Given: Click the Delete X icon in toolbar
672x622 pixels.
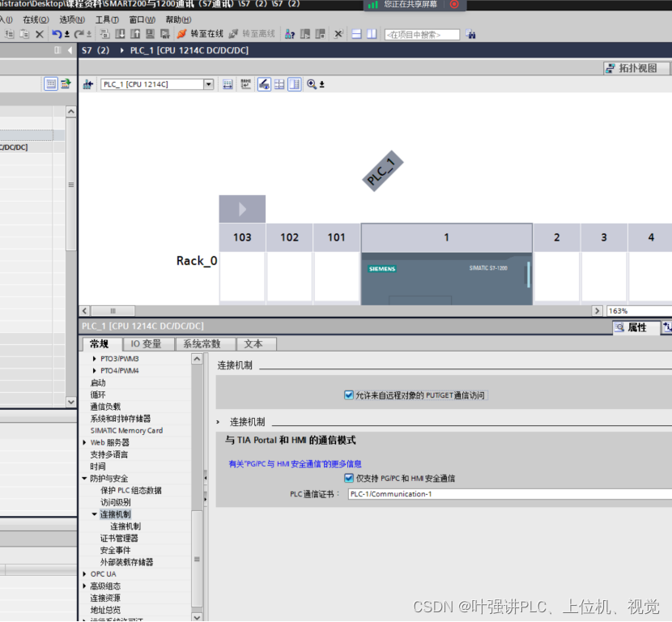Looking at the screenshot, I should [x=40, y=34].
